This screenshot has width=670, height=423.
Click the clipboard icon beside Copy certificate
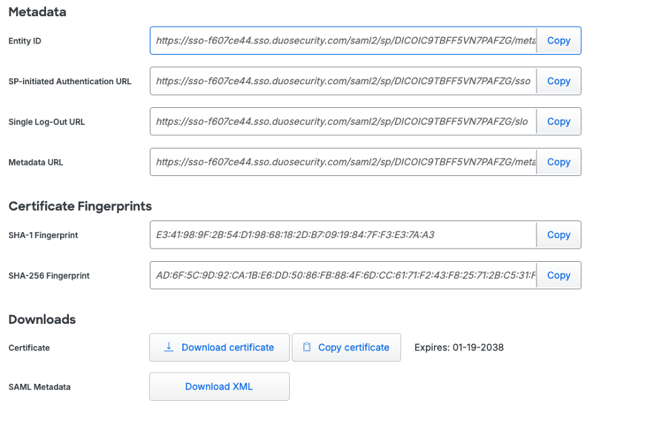[307, 347]
